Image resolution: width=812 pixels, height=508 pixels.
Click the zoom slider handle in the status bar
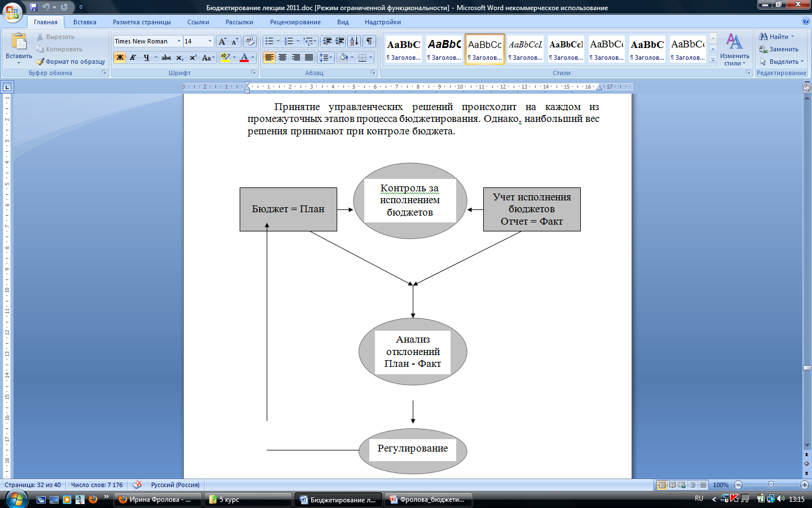pyautogui.click(x=771, y=485)
